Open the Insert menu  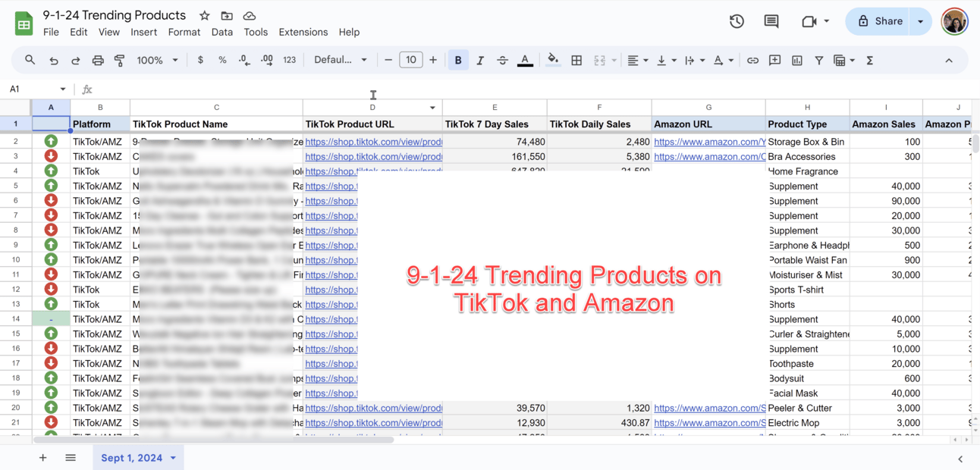pyautogui.click(x=143, y=32)
